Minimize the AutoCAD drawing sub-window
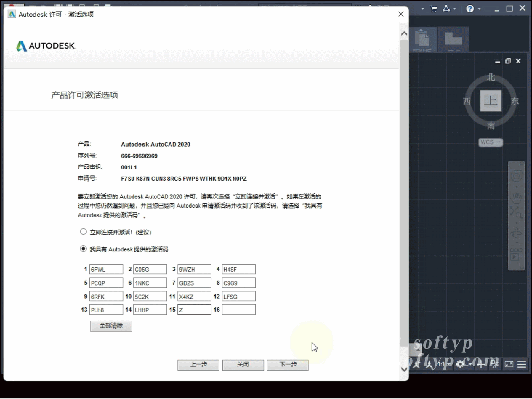Screen dimensions: 532x399 click(x=498, y=61)
